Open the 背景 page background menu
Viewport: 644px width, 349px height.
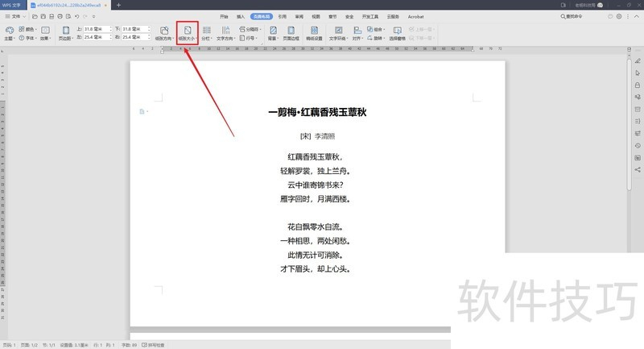(273, 33)
